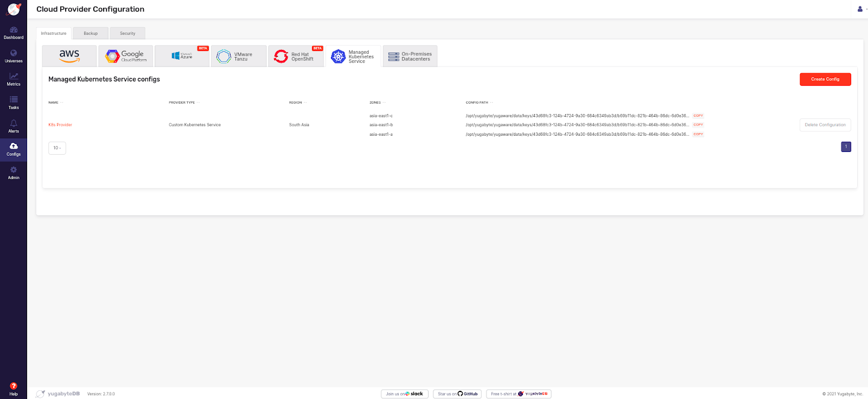The height and width of the screenshot is (399, 868).
Task: Switch to the Backup tab
Action: [x=91, y=33]
